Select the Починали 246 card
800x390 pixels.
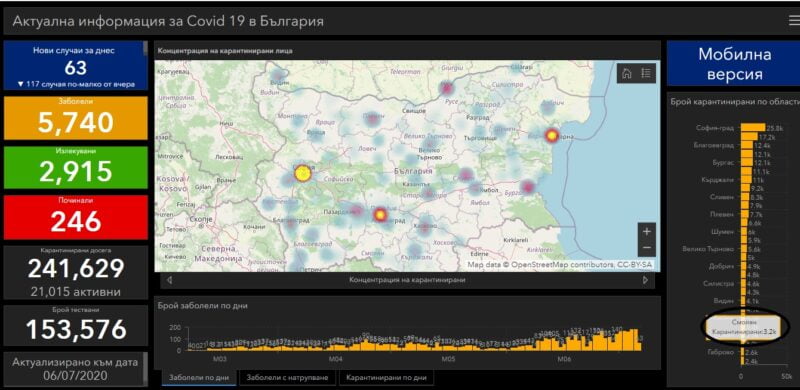tap(76, 217)
